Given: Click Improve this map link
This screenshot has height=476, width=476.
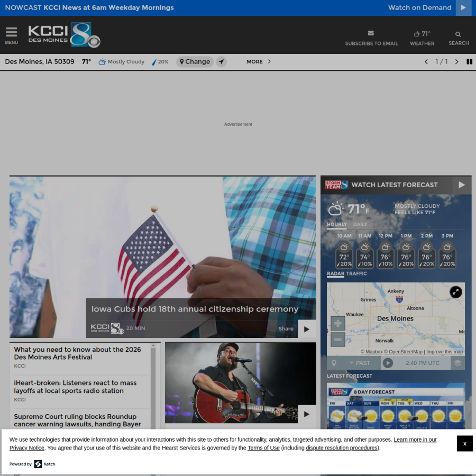Looking at the screenshot, I should 444,352.
